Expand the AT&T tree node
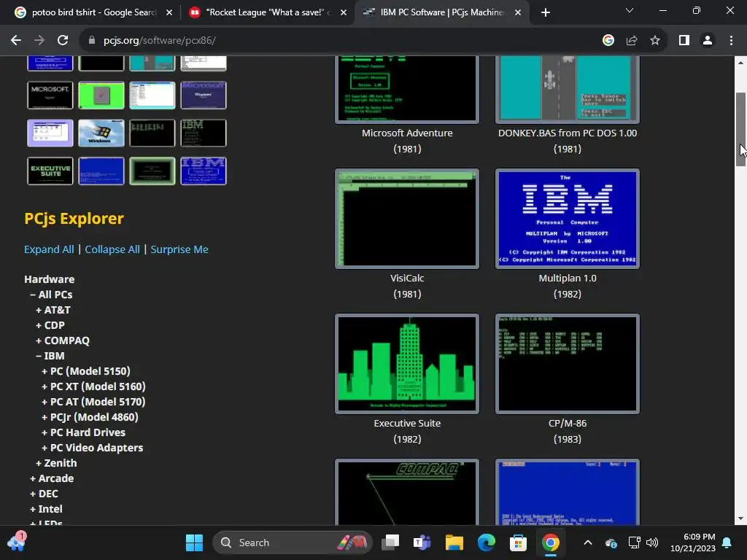The width and height of the screenshot is (747, 560). tap(53, 309)
